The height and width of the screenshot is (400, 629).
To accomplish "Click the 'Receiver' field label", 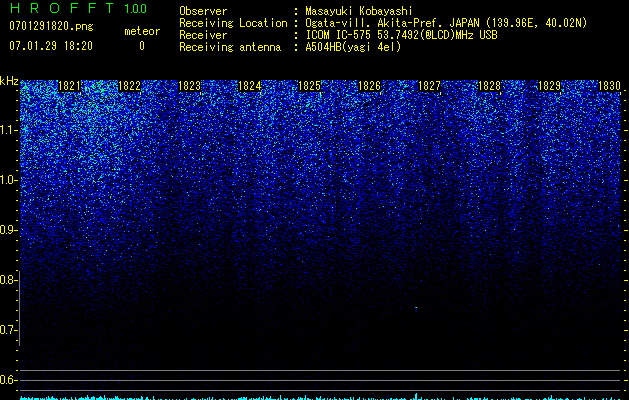I will coord(203,35).
